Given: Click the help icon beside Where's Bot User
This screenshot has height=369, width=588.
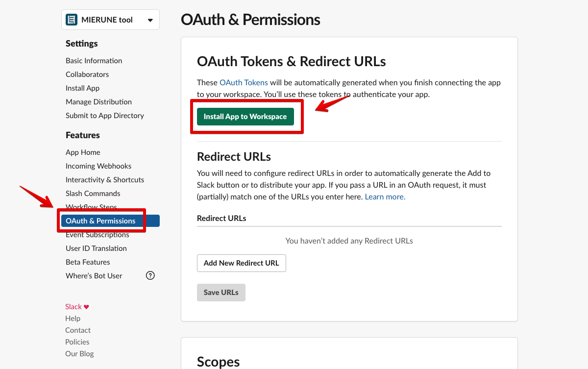Looking at the screenshot, I should [150, 275].
